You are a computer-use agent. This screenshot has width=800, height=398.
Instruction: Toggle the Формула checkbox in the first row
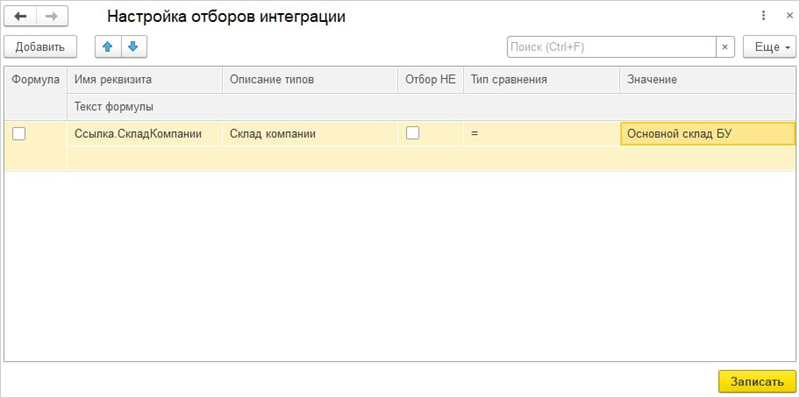(19, 134)
